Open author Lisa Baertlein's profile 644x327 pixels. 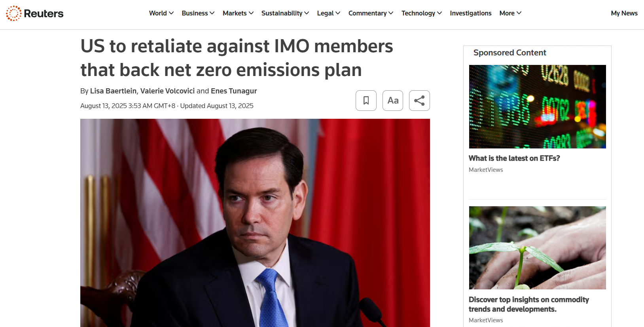tap(113, 91)
